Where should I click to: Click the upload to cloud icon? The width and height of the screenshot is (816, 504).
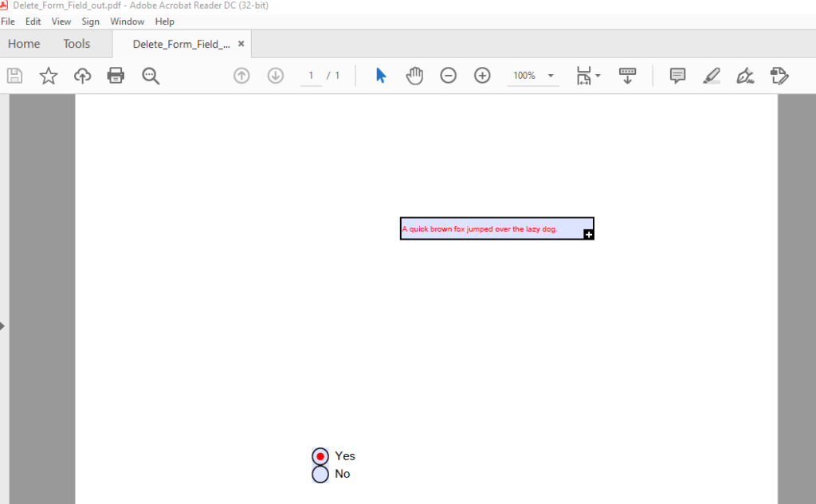coord(82,76)
